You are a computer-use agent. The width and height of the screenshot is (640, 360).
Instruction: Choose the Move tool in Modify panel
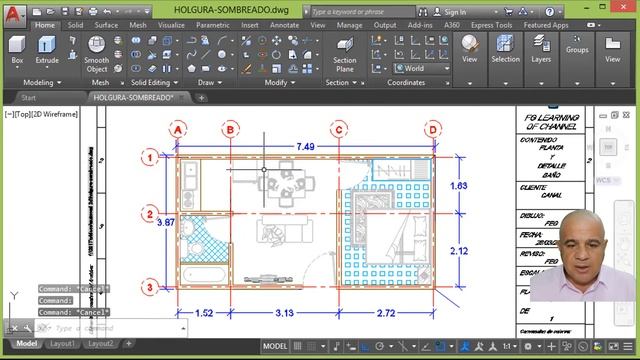tap(276, 40)
